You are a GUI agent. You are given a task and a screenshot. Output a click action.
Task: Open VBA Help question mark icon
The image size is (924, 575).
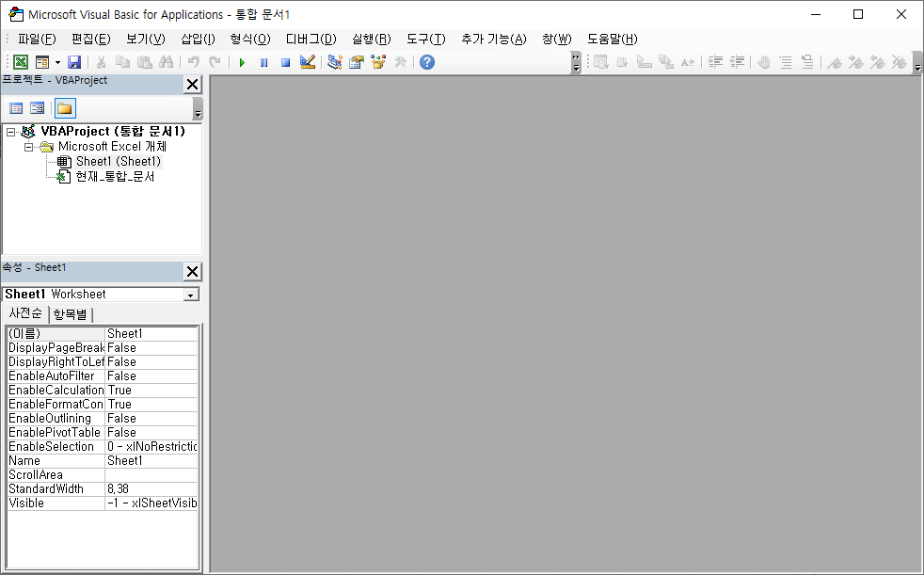pos(427,62)
